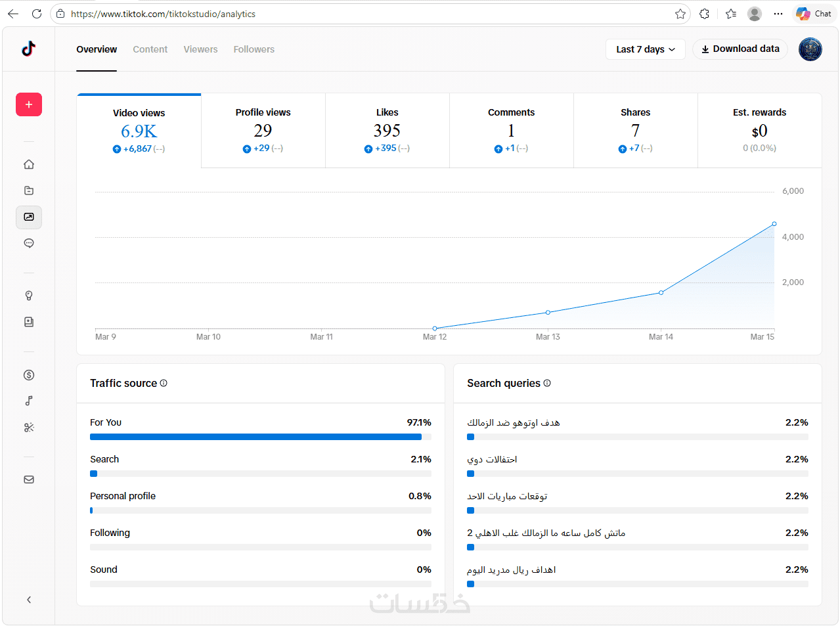Click the search query 'احتفالات دوي'
The width and height of the screenshot is (840, 626).
click(492, 459)
